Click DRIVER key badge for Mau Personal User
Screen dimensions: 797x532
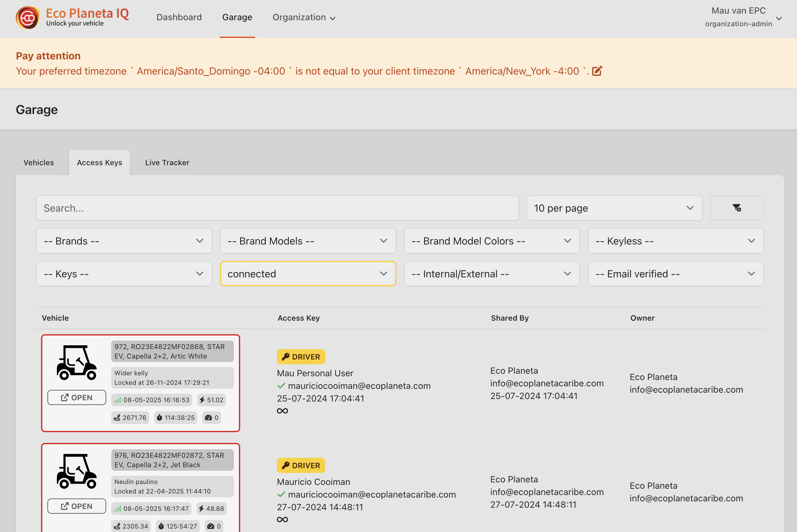[301, 357]
